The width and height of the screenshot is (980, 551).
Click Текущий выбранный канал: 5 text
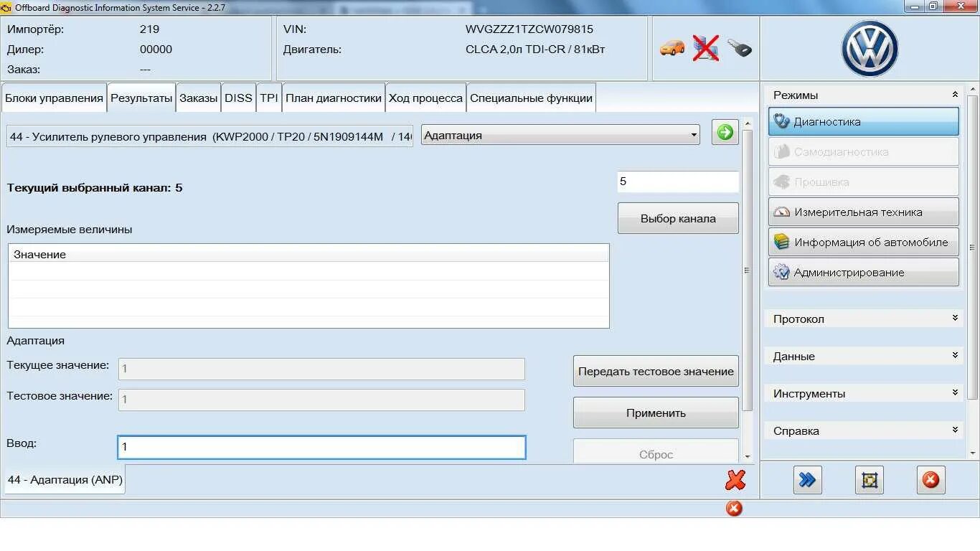coord(95,188)
